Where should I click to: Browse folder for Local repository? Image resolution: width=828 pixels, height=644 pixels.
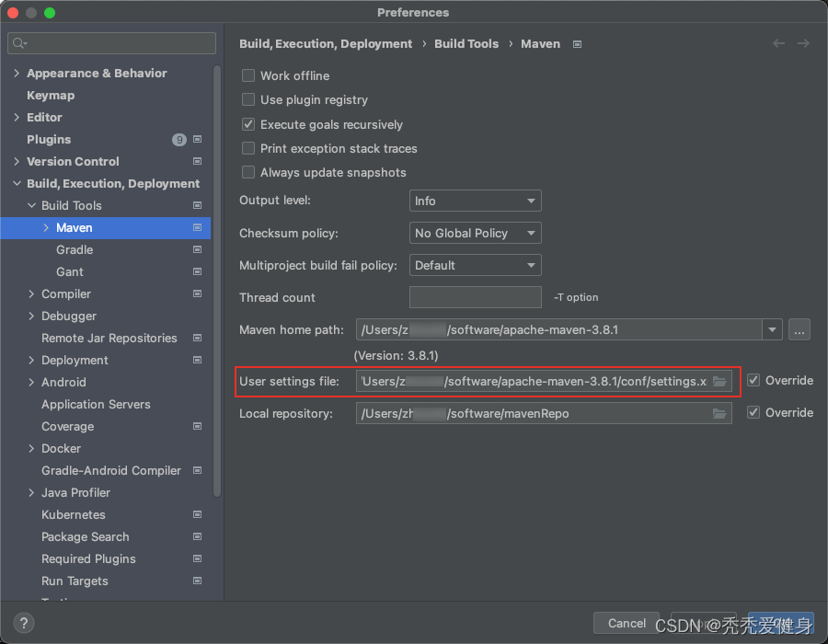tap(719, 413)
